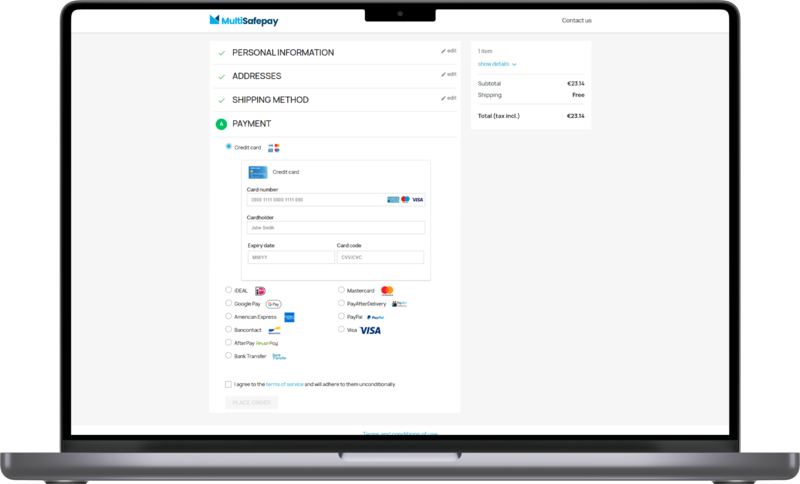Edit the Addresses step
Image resolution: width=800 pixels, height=484 pixels.
point(449,74)
